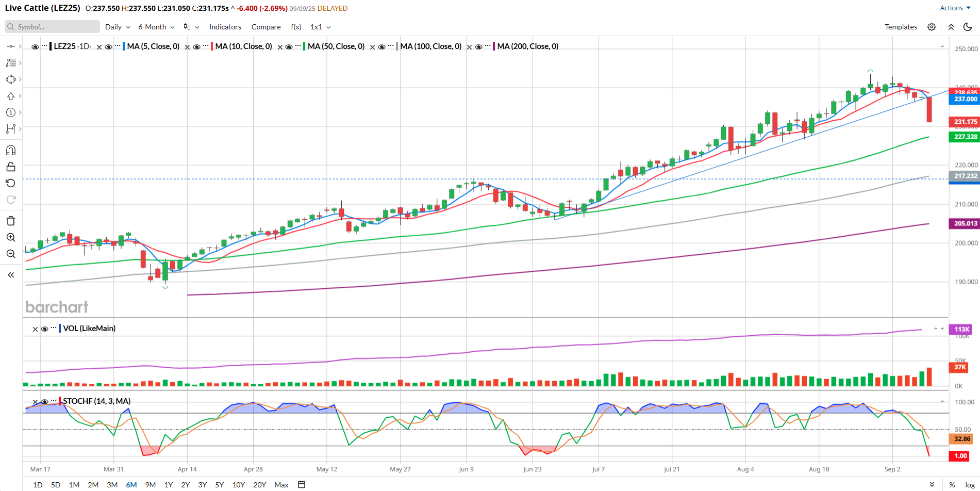This screenshot has width=980, height=491.
Task: Open the Indicators panel
Action: [225, 27]
